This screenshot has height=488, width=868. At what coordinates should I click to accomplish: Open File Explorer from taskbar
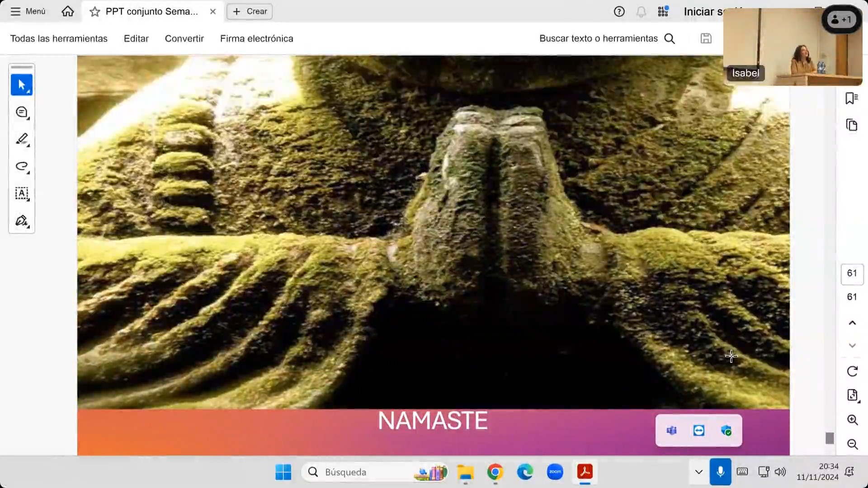pyautogui.click(x=465, y=472)
